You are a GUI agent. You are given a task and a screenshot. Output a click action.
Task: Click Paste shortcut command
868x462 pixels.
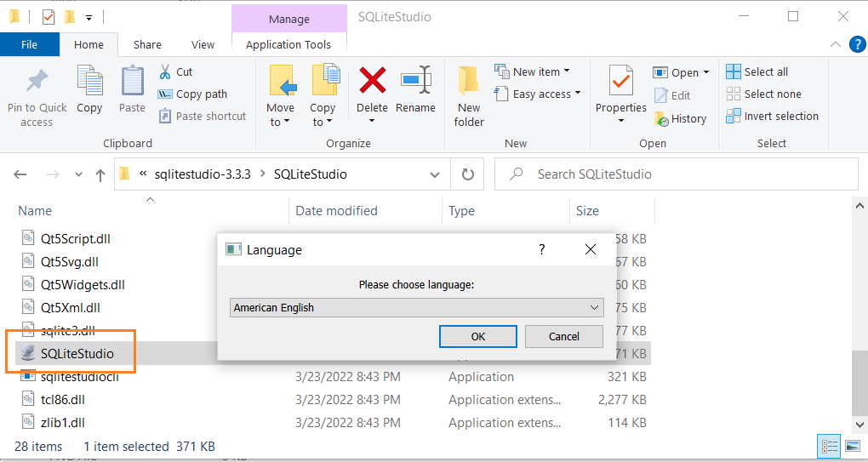point(202,117)
